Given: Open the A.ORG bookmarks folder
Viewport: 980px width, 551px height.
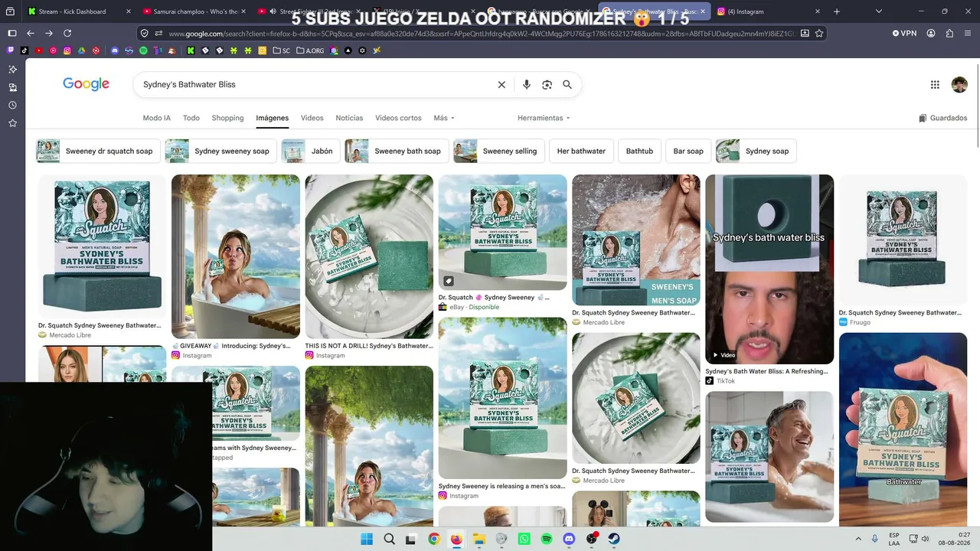Looking at the screenshot, I should [309, 51].
